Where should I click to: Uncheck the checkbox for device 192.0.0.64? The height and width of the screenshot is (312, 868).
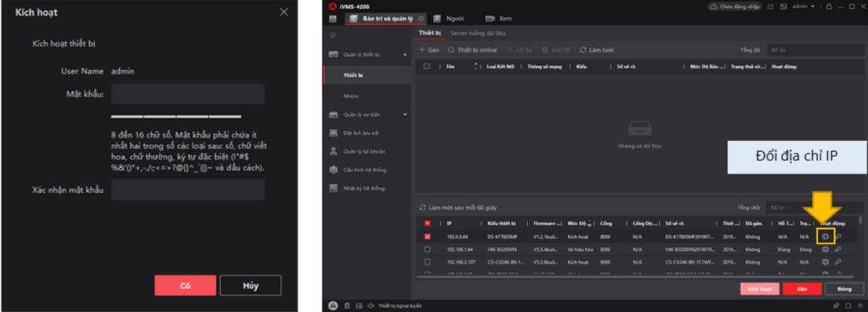(x=428, y=236)
